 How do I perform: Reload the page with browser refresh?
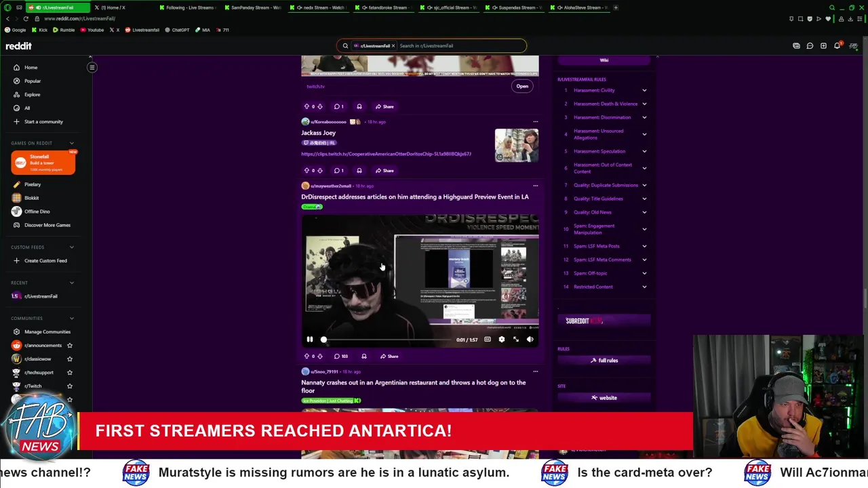point(26,18)
